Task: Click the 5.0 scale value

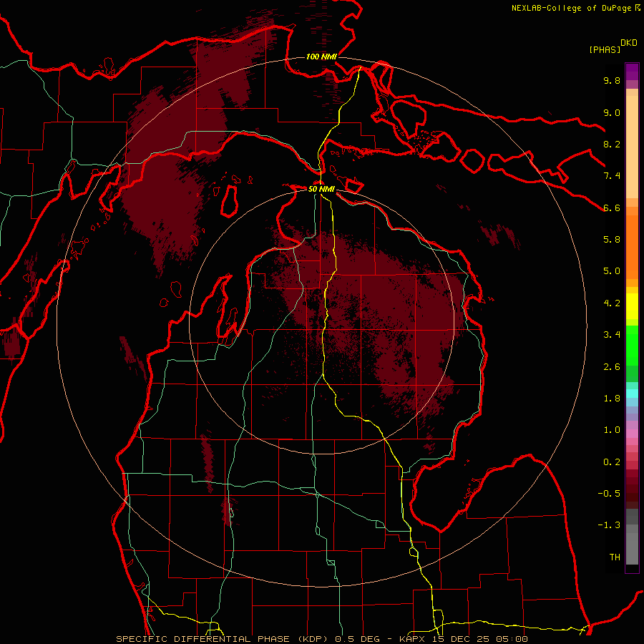Action: click(612, 271)
